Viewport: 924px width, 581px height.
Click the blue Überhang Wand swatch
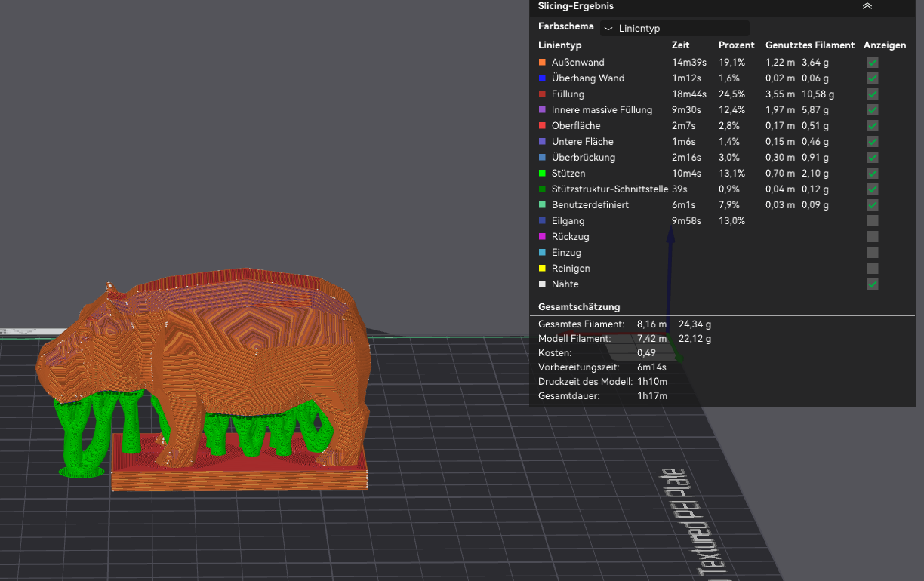point(542,78)
